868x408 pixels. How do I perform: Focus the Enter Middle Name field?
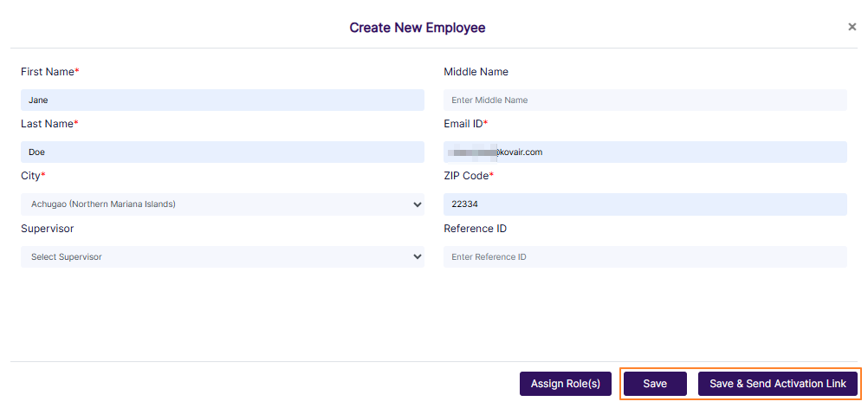click(645, 100)
